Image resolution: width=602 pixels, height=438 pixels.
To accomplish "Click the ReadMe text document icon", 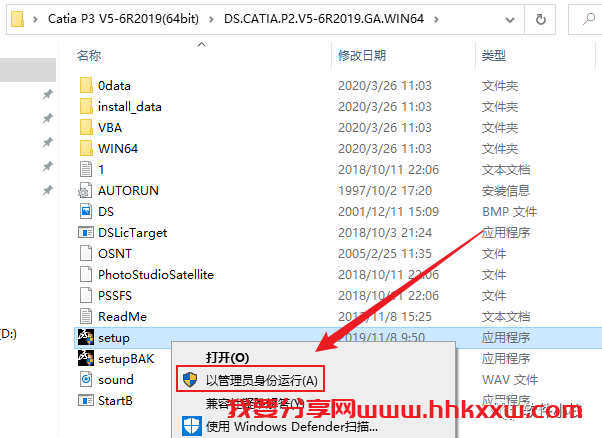I will (x=86, y=316).
